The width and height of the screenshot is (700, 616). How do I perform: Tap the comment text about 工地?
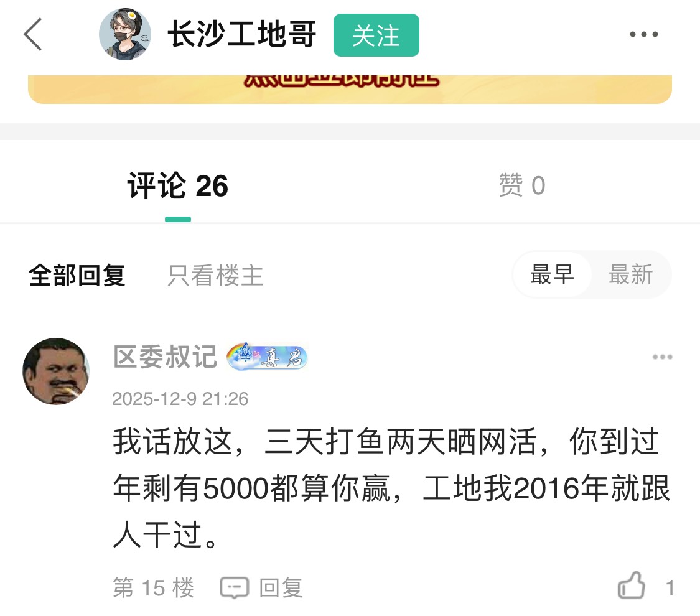click(391, 488)
